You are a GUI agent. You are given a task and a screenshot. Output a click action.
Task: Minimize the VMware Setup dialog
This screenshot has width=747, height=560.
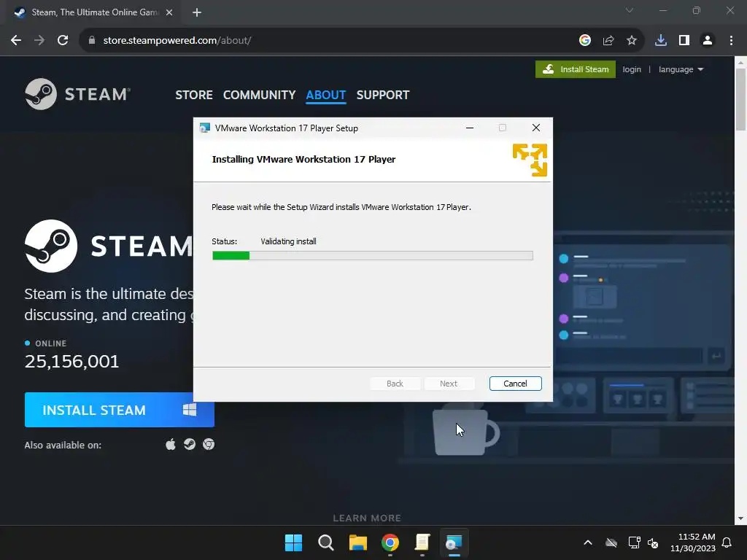click(469, 128)
